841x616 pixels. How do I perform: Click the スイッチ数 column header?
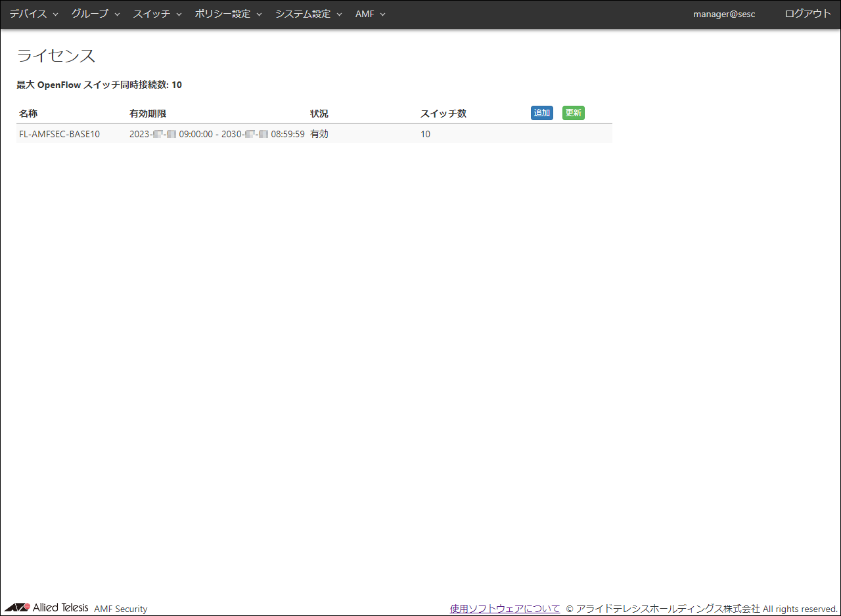443,113
